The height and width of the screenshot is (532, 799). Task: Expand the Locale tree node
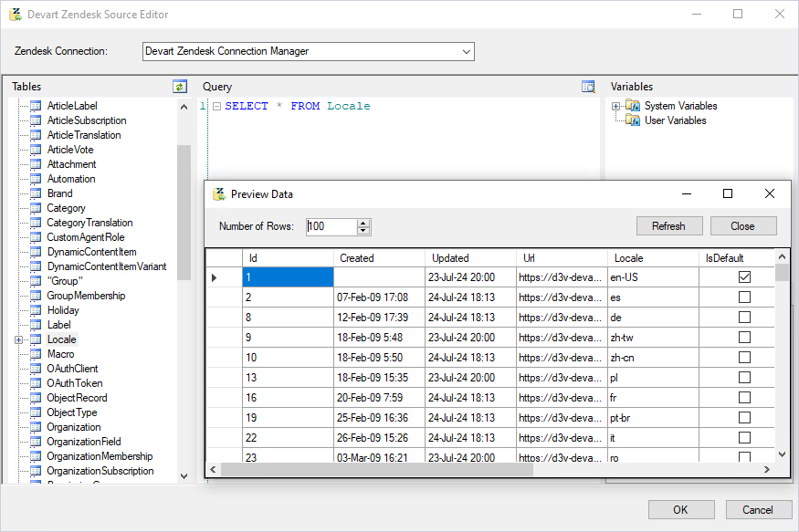(19, 339)
